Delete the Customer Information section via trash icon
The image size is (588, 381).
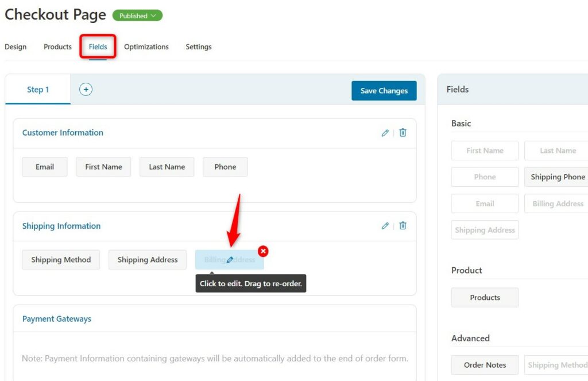(x=403, y=133)
